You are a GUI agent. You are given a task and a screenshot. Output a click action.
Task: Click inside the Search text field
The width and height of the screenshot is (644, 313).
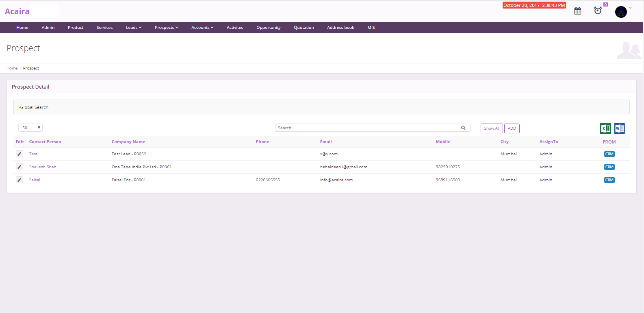tap(365, 128)
